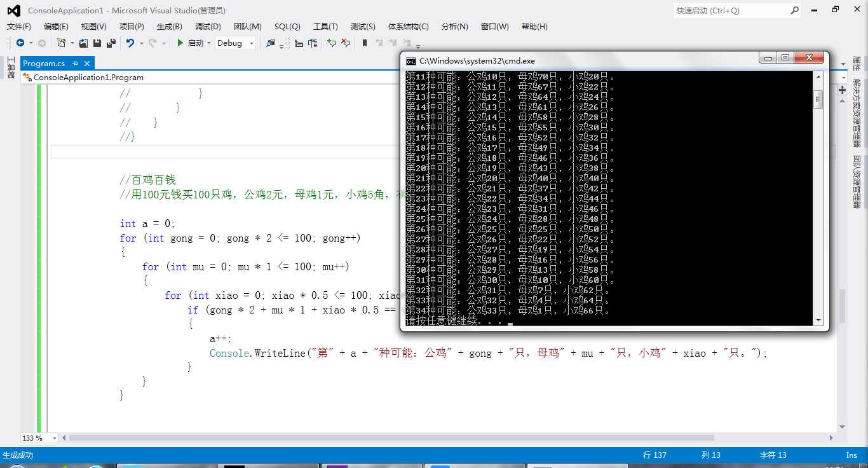Uncomment the selected lines icon
Image resolution: width=868 pixels, height=468 pixels.
(346, 43)
